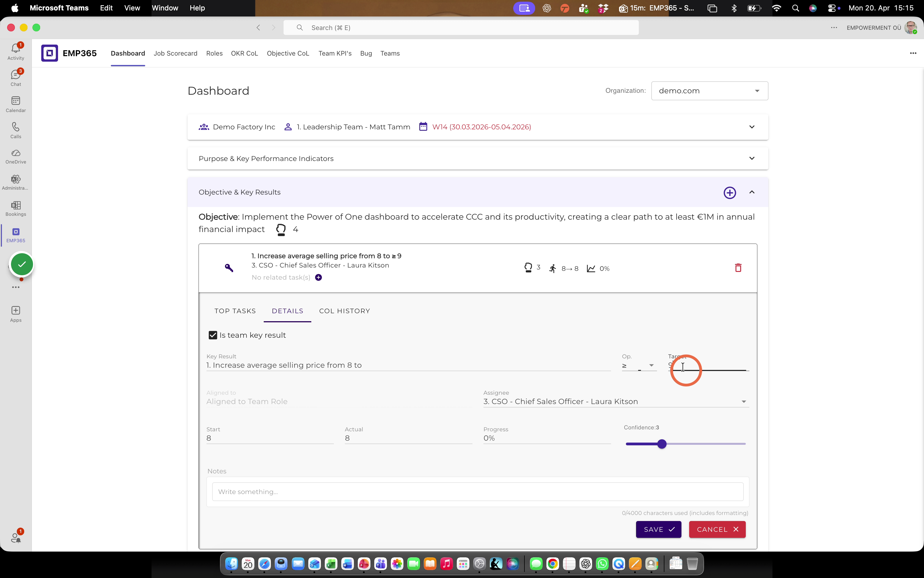Open Bookings in the Teams sidebar
Viewport: 924px width, 578px height.
[x=16, y=208]
